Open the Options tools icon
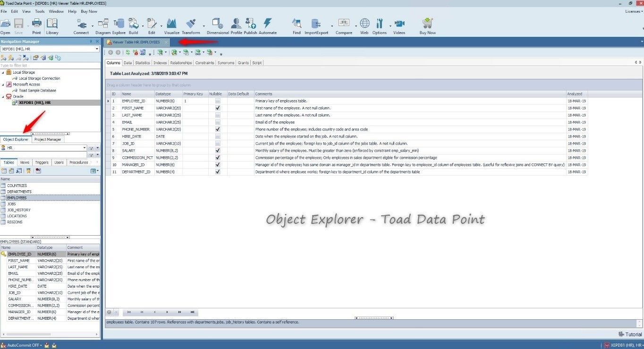644x349 pixels. [379, 24]
